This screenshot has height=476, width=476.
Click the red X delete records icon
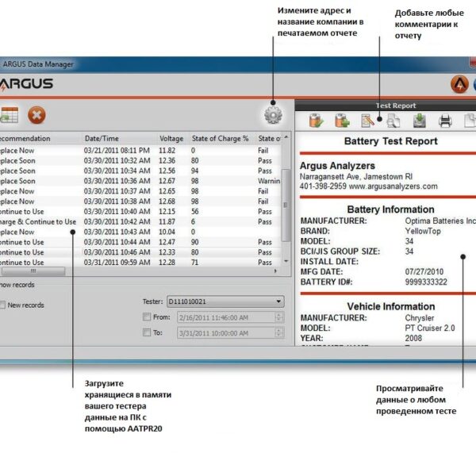[x=36, y=115]
